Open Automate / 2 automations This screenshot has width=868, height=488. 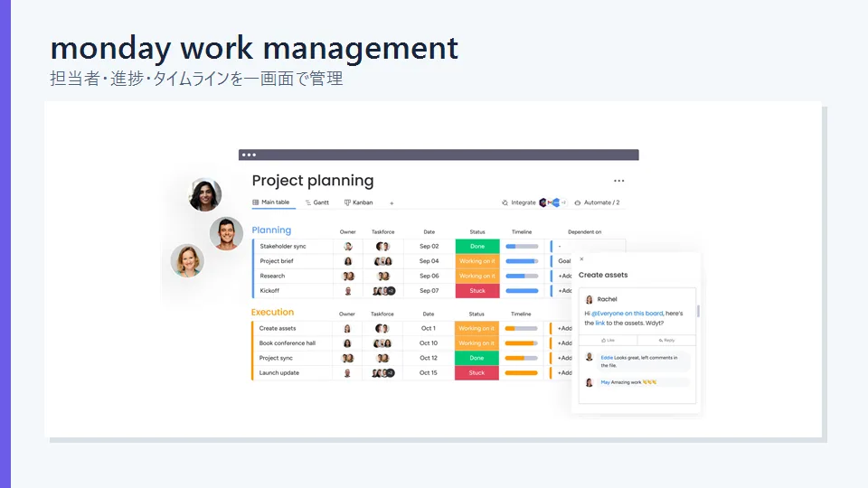coord(598,202)
